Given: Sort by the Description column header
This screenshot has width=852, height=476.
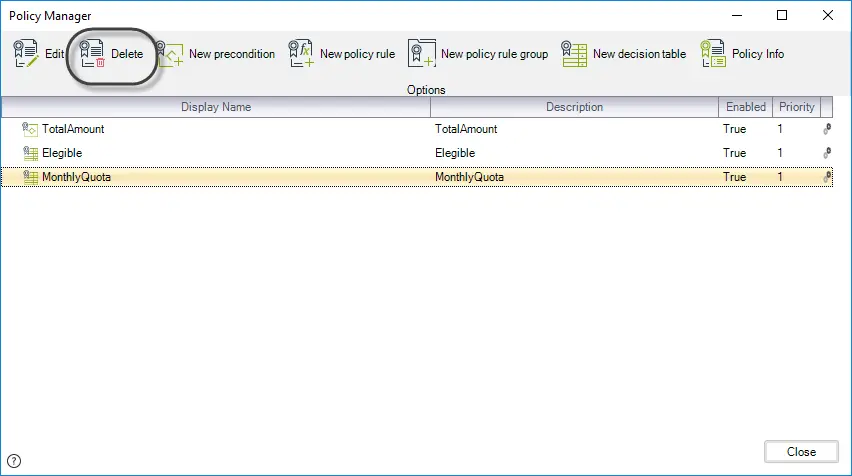Looking at the screenshot, I should [574, 107].
